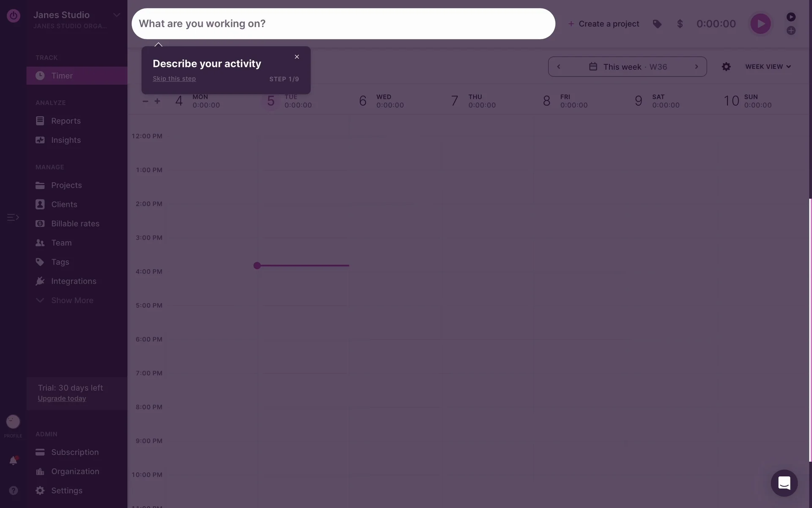This screenshot has width=812, height=508.
Task: Zoom in calendar with plus icon
Action: pyautogui.click(x=157, y=101)
